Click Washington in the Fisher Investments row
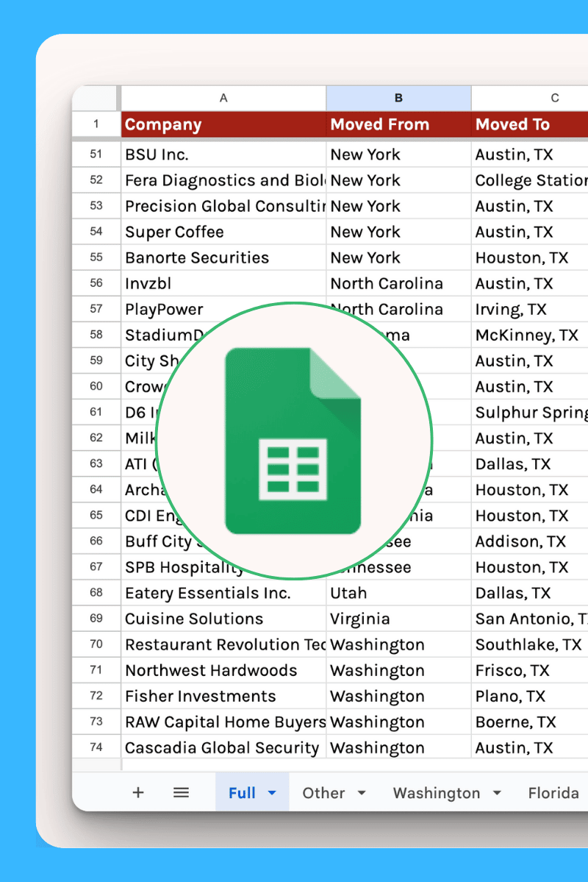This screenshot has width=588, height=882. [x=398, y=696]
